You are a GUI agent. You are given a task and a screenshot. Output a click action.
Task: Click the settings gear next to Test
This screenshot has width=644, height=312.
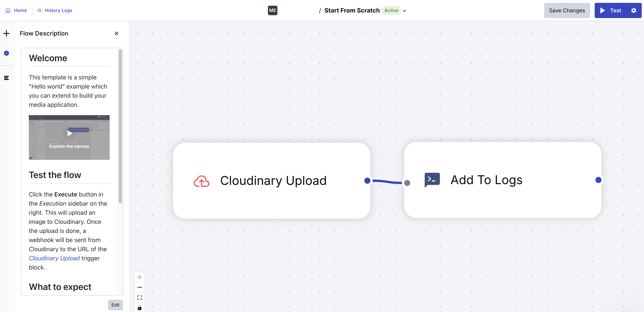click(x=634, y=10)
